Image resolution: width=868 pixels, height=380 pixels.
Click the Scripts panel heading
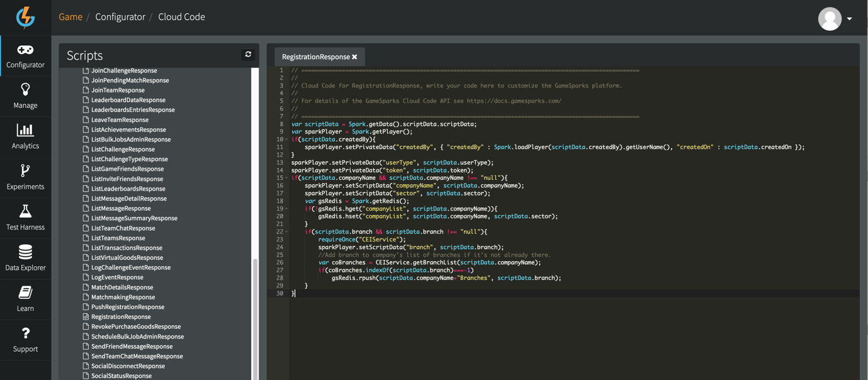84,55
